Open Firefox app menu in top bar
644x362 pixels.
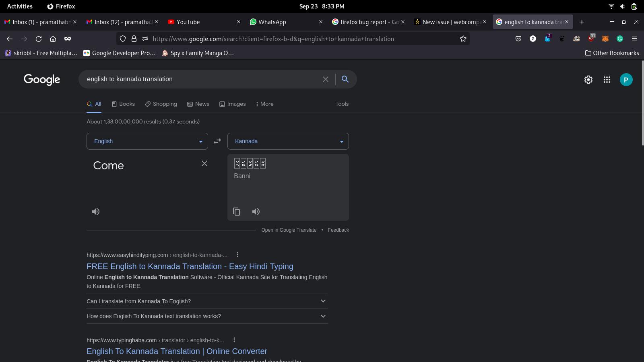[61, 6]
